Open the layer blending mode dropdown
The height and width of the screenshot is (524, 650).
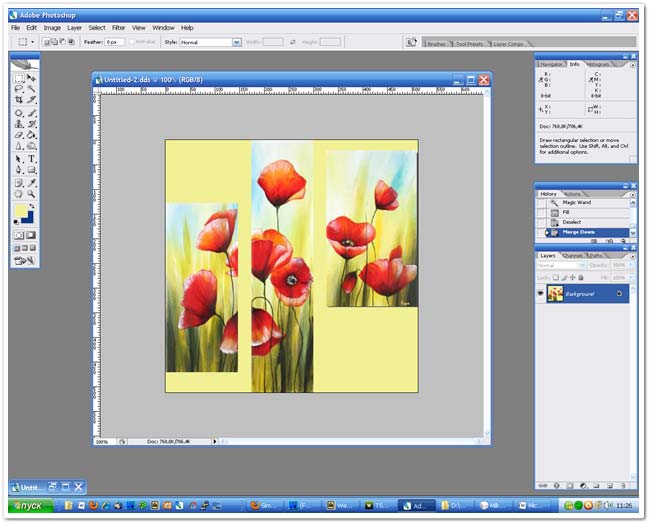click(x=560, y=266)
